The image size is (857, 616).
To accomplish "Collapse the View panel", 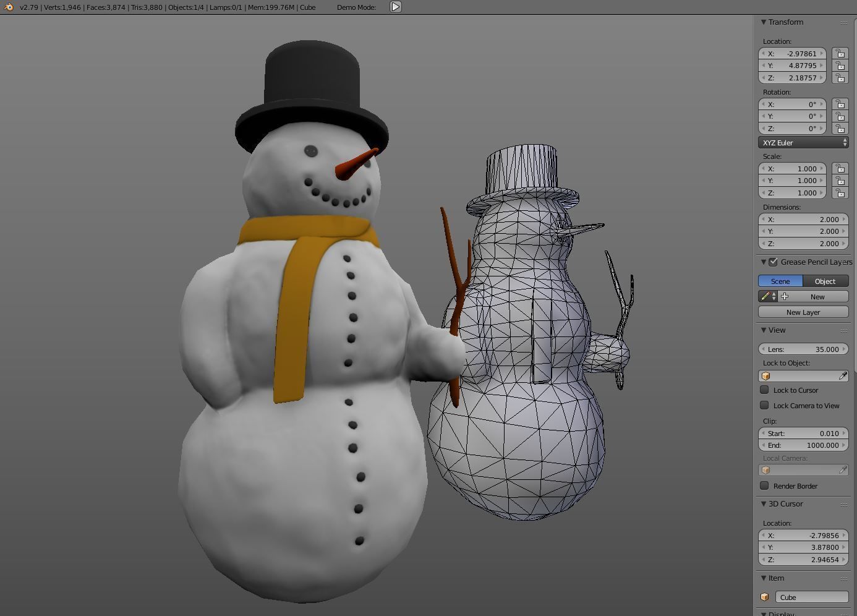I will pos(764,330).
